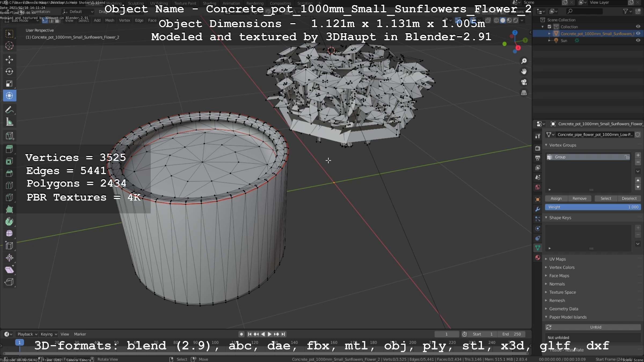Expand the Concrete_pot object in outliner
This screenshot has width=644, height=362.
[549, 34]
